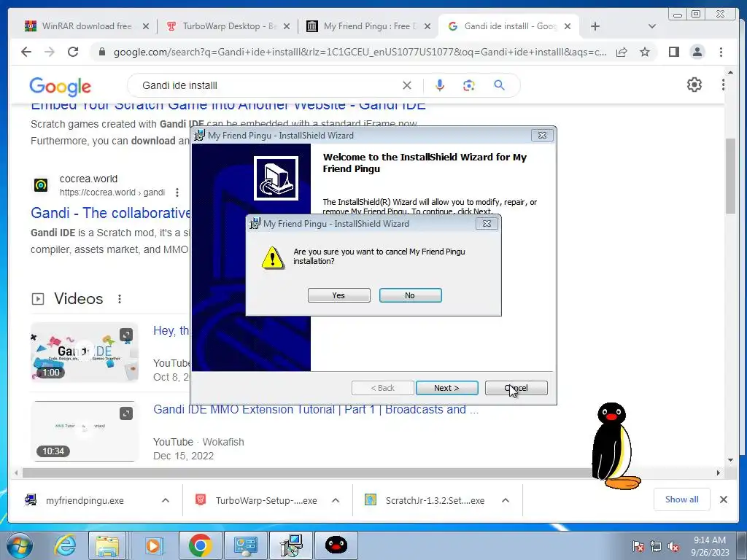Open the Pingu penguin taskbar icon

tap(336, 545)
